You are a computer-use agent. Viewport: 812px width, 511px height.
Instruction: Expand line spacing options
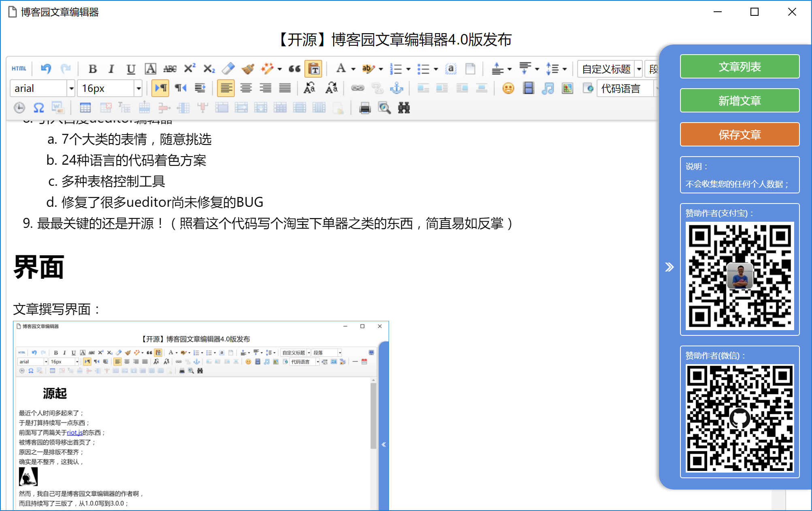tap(564, 69)
